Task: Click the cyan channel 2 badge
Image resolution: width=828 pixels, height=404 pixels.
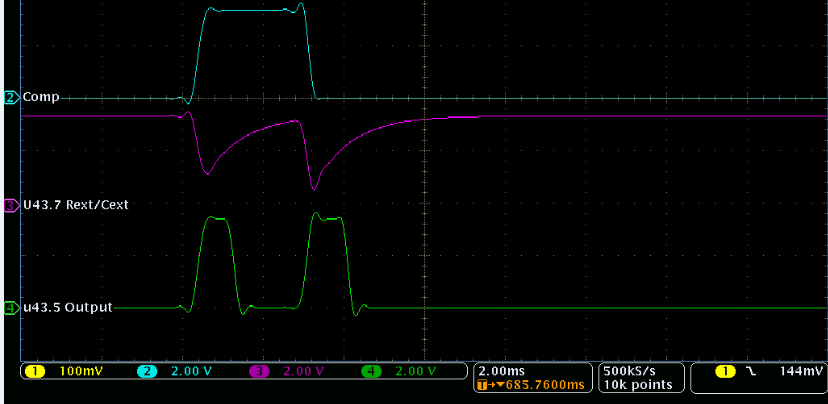Action: (147, 372)
